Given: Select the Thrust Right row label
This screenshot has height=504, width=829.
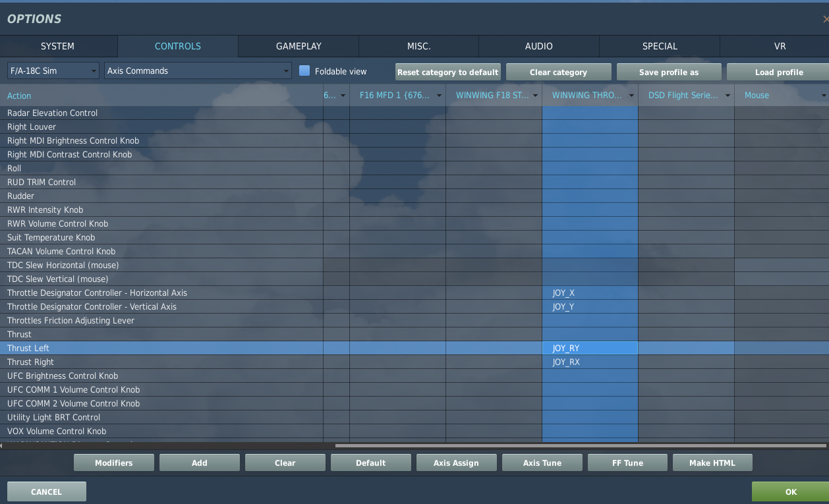Looking at the screenshot, I should point(30,362).
